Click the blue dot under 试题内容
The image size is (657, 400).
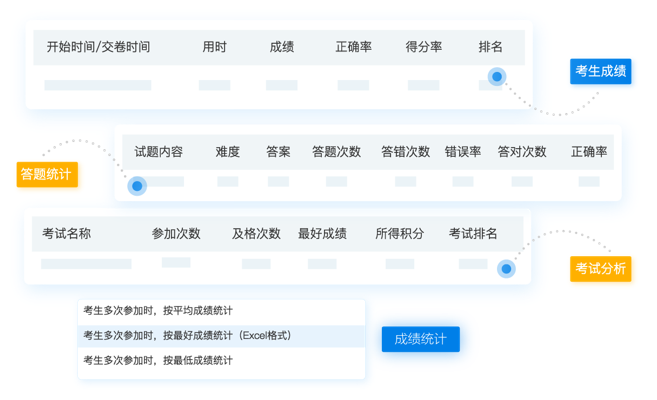click(138, 185)
